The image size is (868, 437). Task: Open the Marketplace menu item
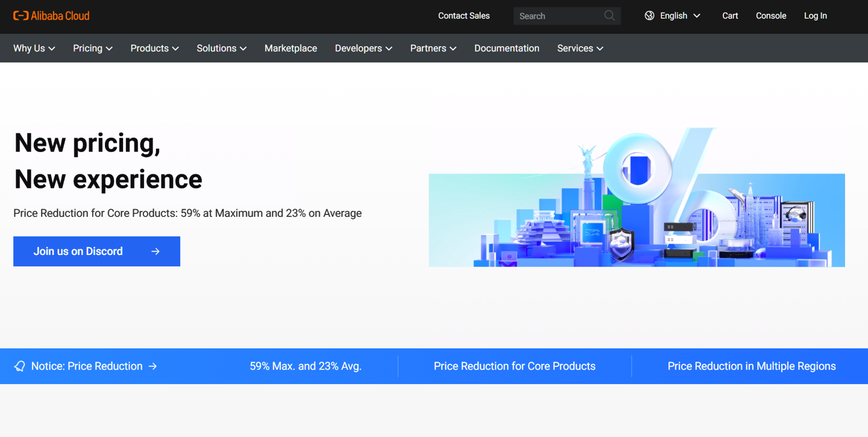291,48
